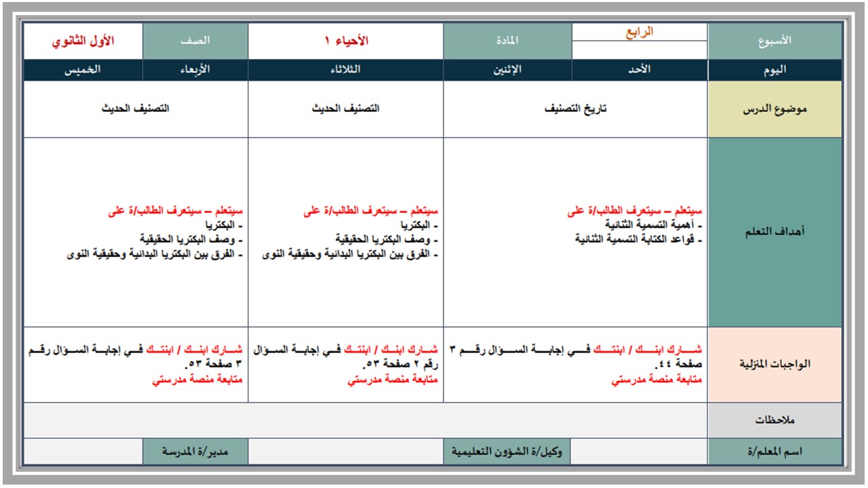The width and height of the screenshot is (868, 488).
Task: Click the مدير/ة المدرسة label
Action: (195, 451)
